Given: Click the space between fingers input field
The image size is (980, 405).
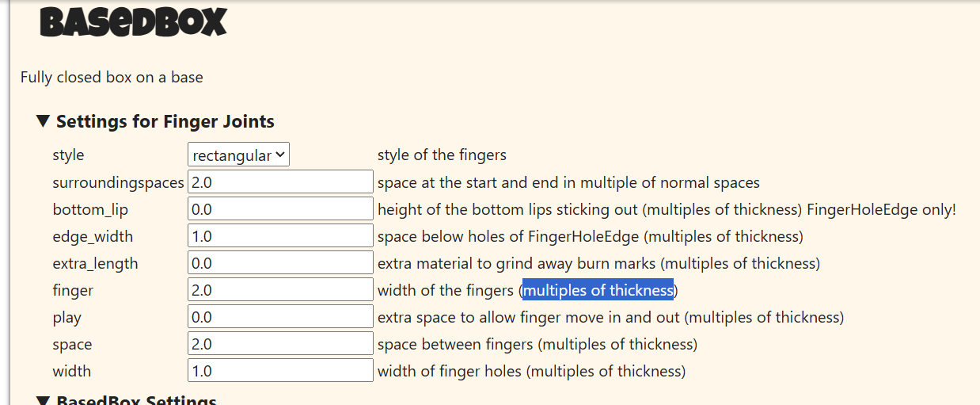Looking at the screenshot, I should click(280, 343).
